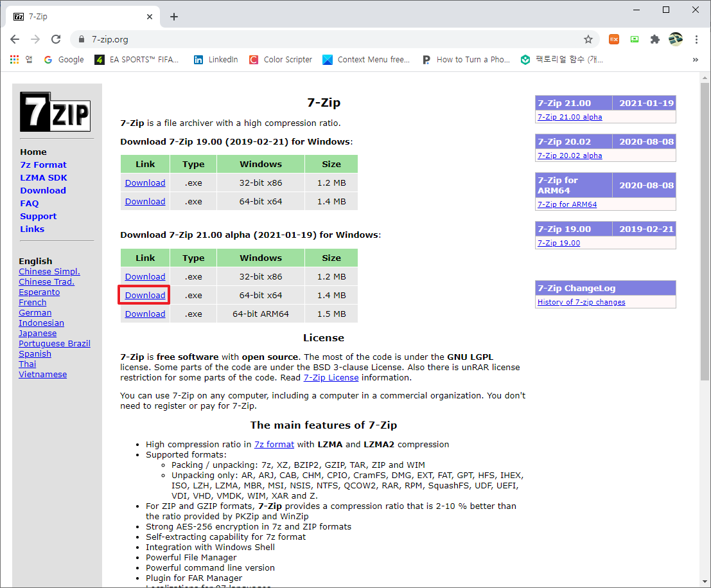Switch language to Portuguese Brazil

[55, 343]
